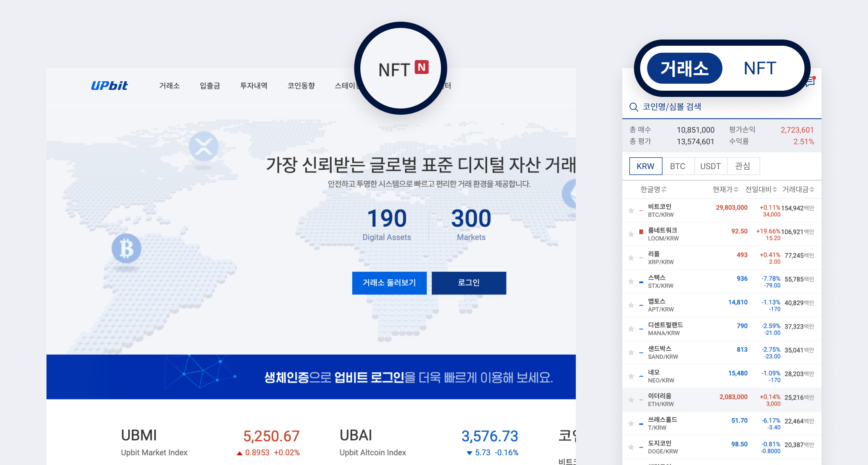Favorite 비트코인 with star icon
The width and height of the screenshot is (868, 465).
click(x=631, y=210)
